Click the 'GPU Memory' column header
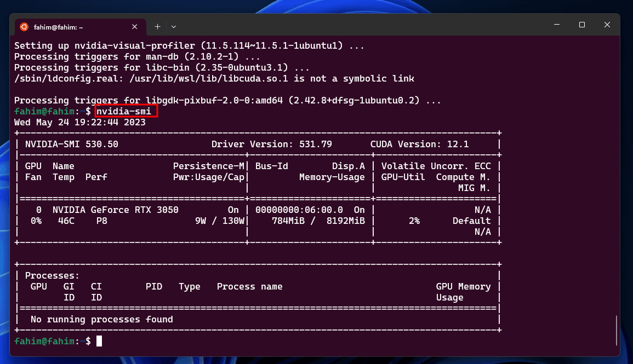Viewport: 633px width, 364px height. pyautogui.click(x=464, y=287)
